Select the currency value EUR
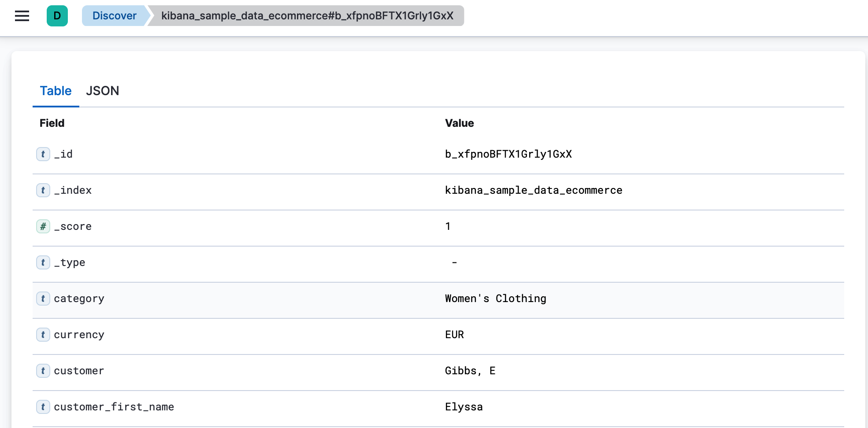The width and height of the screenshot is (868, 428). click(x=454, y=335)
